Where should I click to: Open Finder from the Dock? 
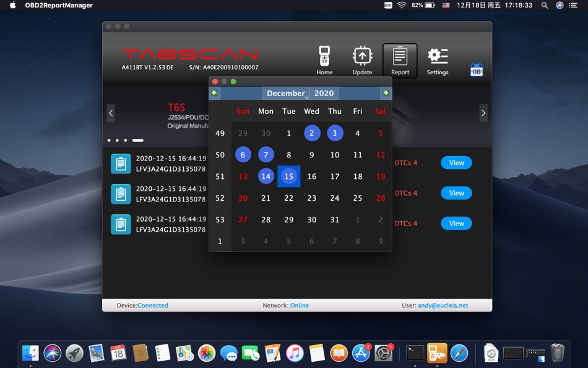[x=30, y=353]
